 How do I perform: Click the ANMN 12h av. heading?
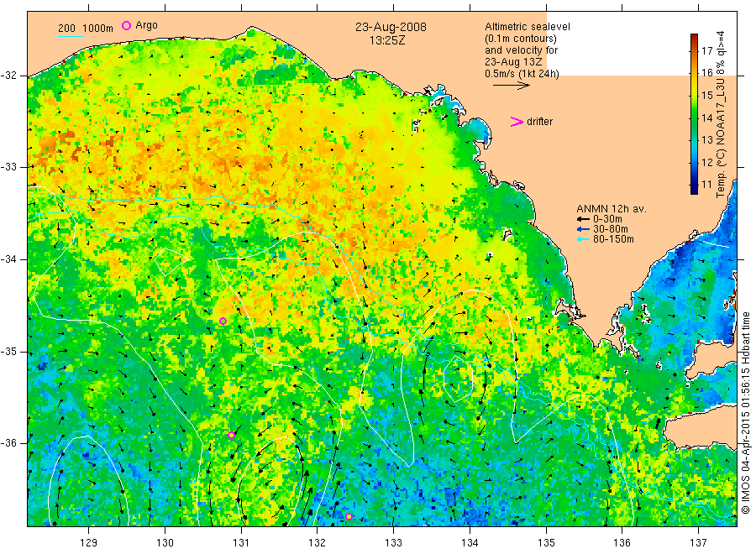[x=612, y=209]
